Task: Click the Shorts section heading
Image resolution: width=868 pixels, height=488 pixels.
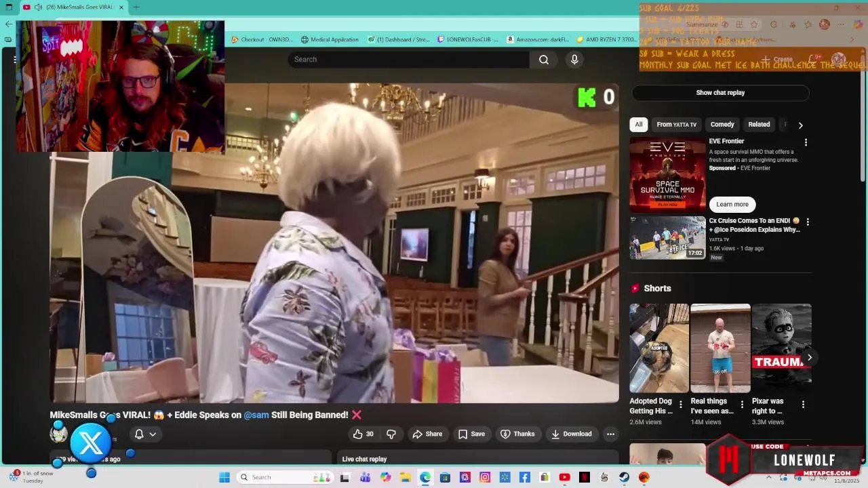Action: (x=657, y=288)
